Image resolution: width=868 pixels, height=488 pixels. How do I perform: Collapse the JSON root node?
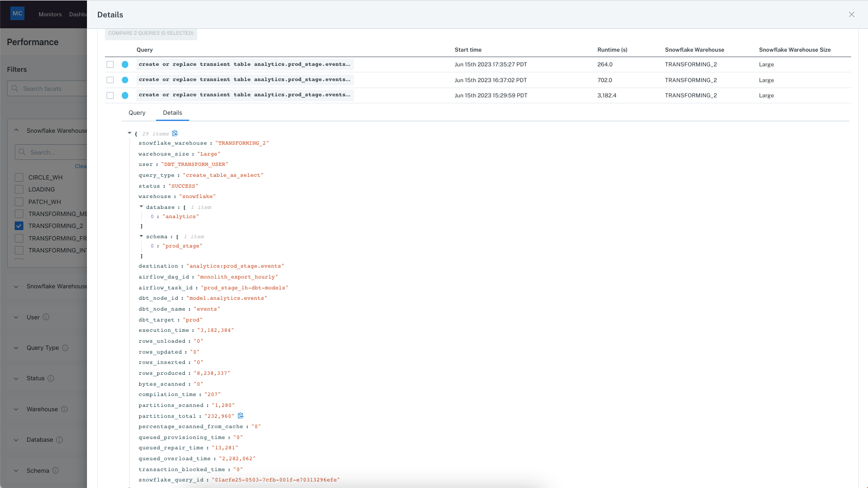click(129, 133)
